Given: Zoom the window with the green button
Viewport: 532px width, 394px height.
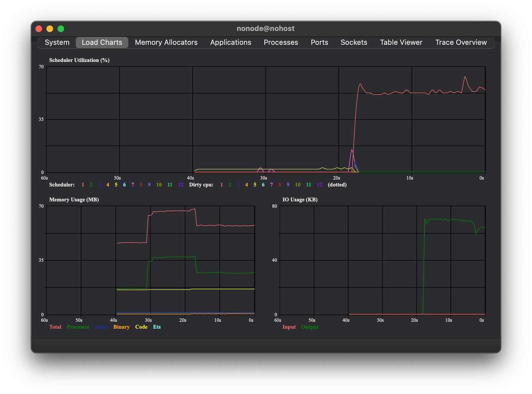Looking at the screenshot, I should pyautogui.click(x=61, y=28).
